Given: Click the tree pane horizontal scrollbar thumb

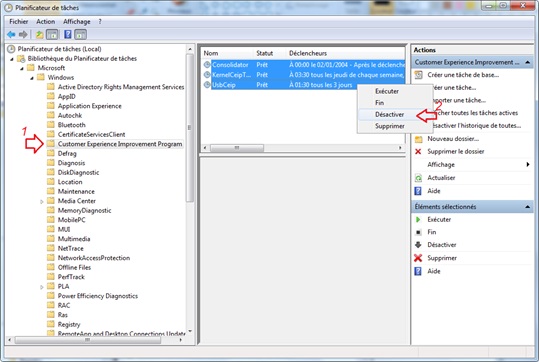Looking at the screenshot, I should (x=88, y=340).
